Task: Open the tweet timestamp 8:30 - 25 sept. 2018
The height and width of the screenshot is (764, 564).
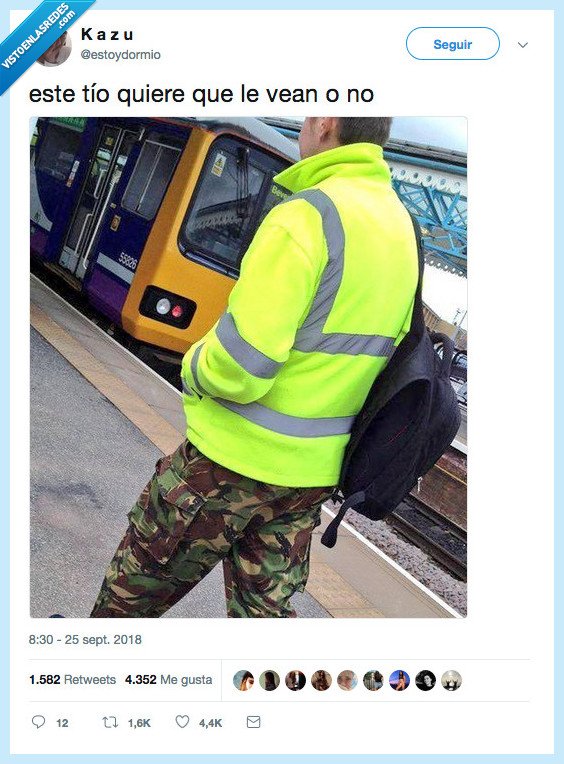Action: tap(85, 639)
